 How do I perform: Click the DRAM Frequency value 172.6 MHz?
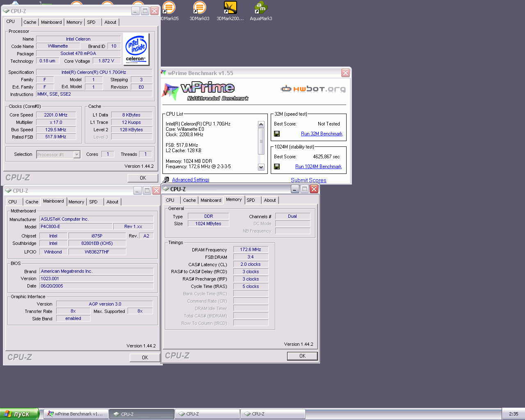(251, 249)
